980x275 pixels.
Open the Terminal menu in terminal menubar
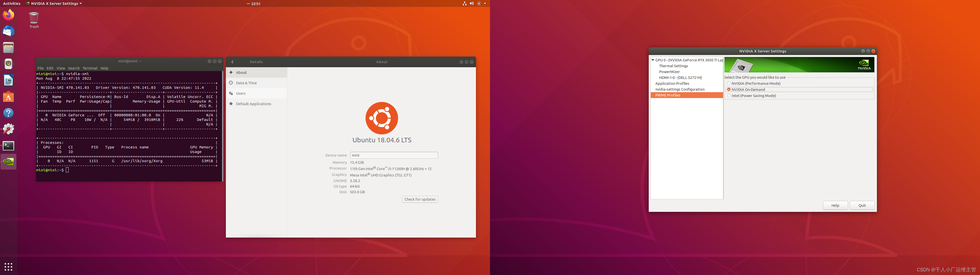click(90, 68)
